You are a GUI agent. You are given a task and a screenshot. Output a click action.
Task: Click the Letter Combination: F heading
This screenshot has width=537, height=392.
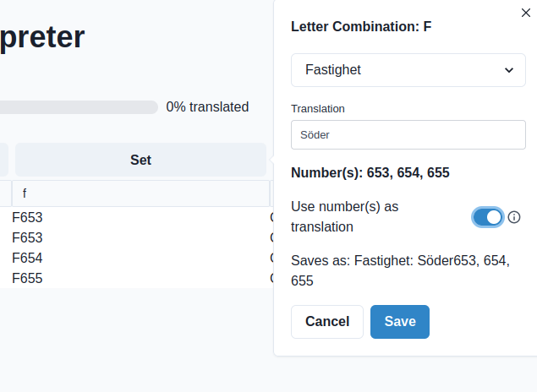pyautogui.click(x=361, y=27)
